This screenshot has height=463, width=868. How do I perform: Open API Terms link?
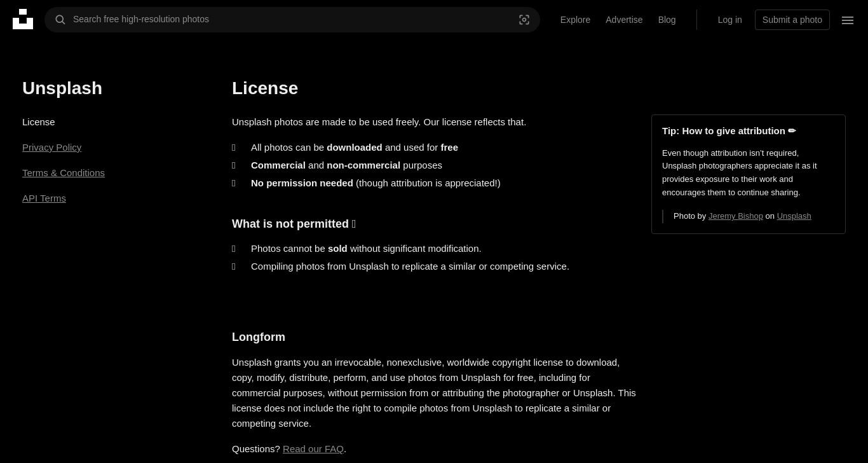click(44, 198)
